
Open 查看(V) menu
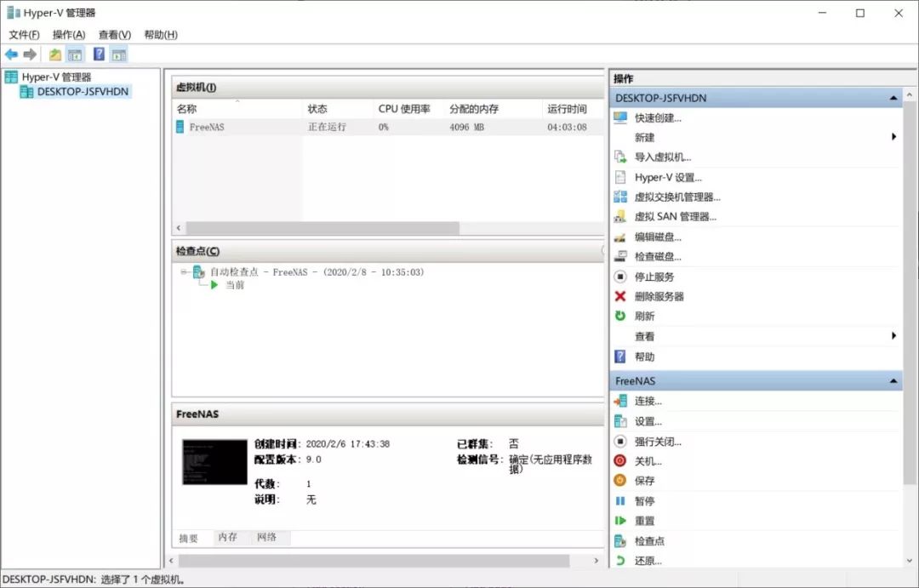tap(115, 35)
